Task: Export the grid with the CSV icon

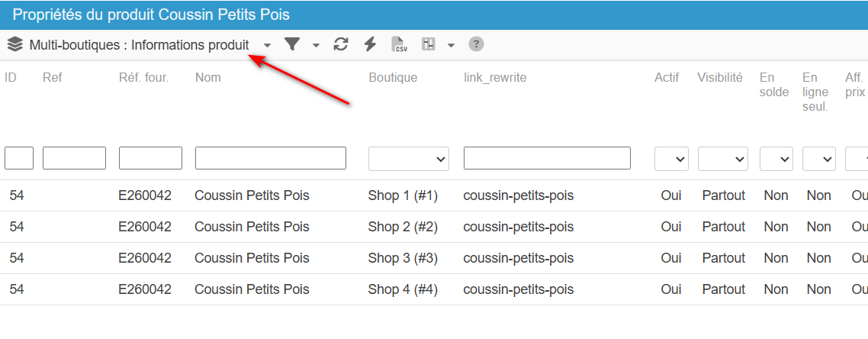Action: click(x=399, y=45)
